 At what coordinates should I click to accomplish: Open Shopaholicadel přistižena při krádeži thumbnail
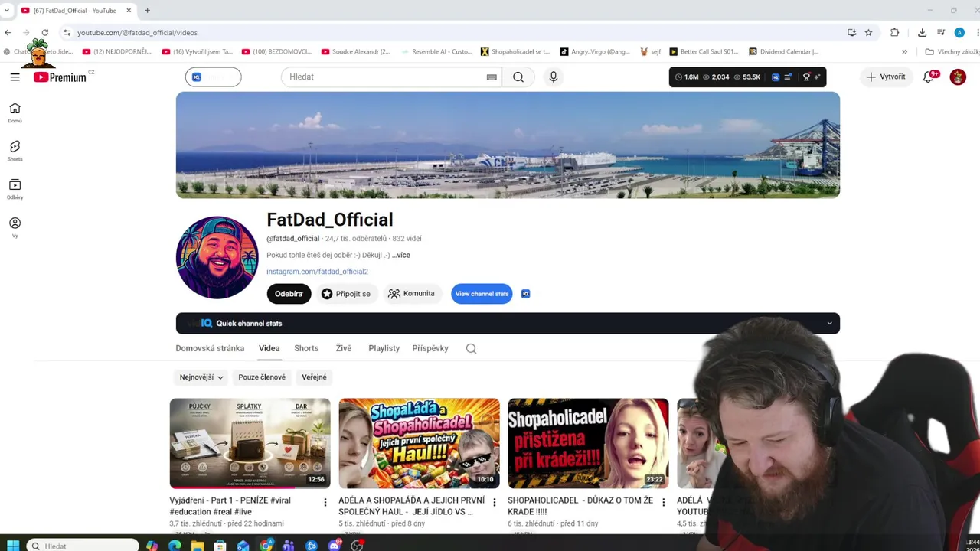(x=588, y=443)
